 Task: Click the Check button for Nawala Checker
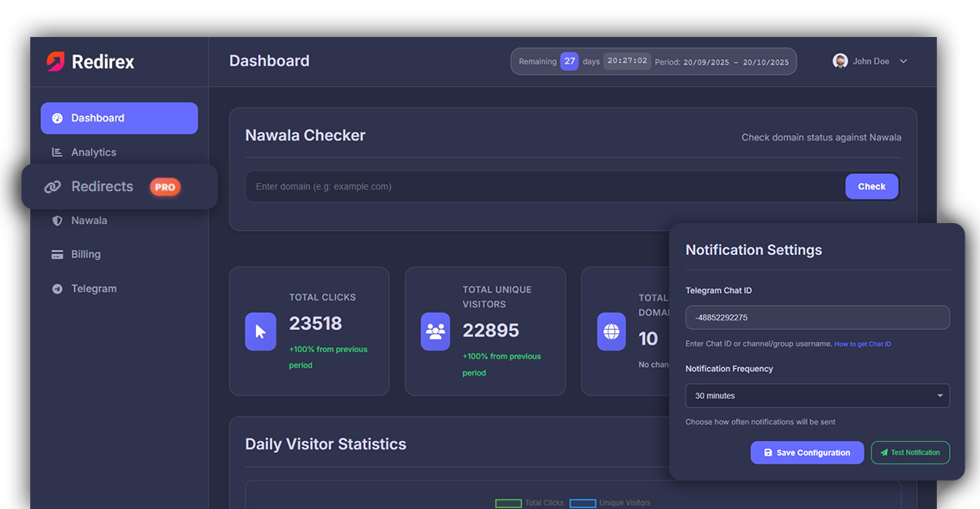pos(871,186)
